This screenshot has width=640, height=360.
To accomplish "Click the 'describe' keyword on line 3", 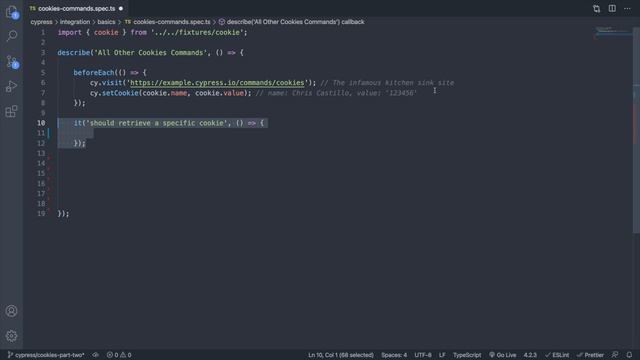I will click(73, 53).
